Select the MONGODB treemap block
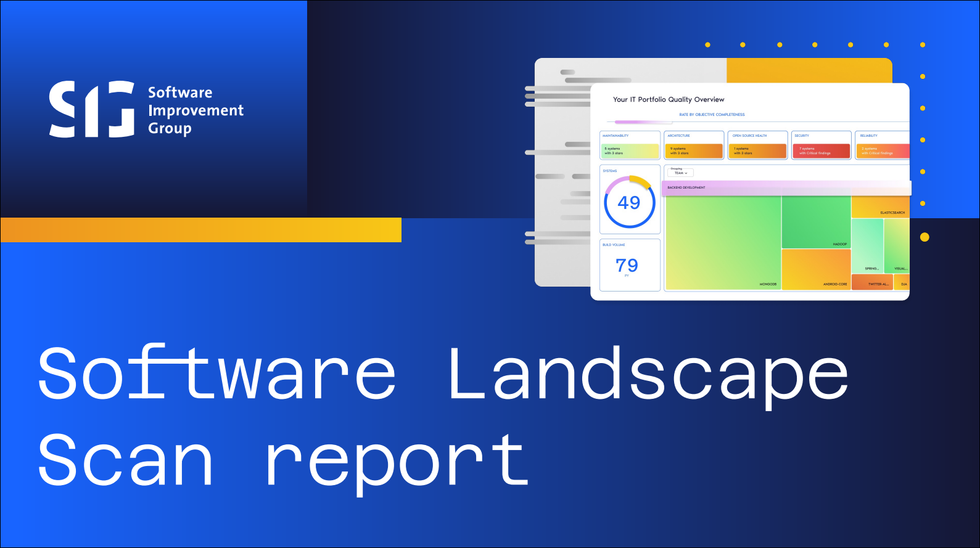Image resolution: width=980 pixels, height=548 pixels. coord(723,243)
